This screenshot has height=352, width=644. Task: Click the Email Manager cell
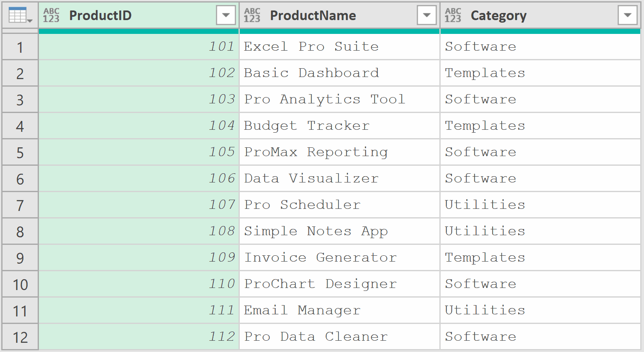[302, 310]
